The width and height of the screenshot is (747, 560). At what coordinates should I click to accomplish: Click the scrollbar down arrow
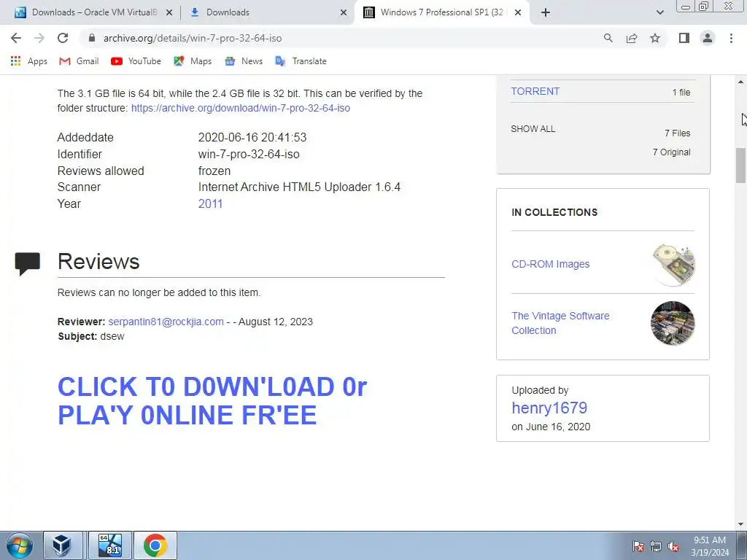click(740, 524)
